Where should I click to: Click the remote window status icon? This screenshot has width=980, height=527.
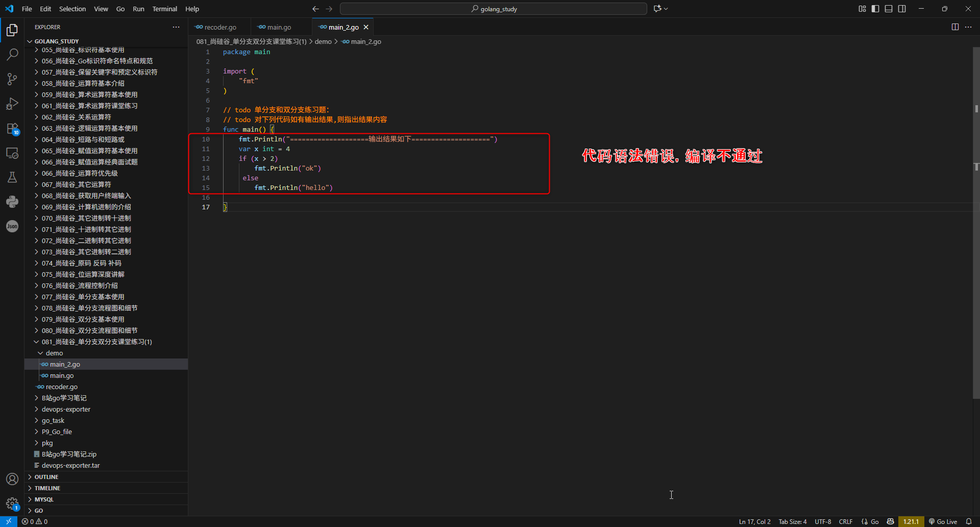[x=9, y=521]
